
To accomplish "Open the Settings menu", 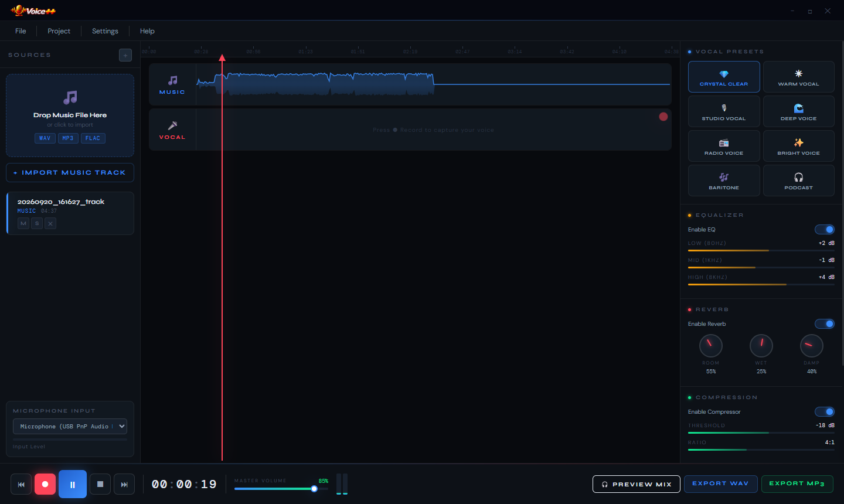I will coord(105,31).
